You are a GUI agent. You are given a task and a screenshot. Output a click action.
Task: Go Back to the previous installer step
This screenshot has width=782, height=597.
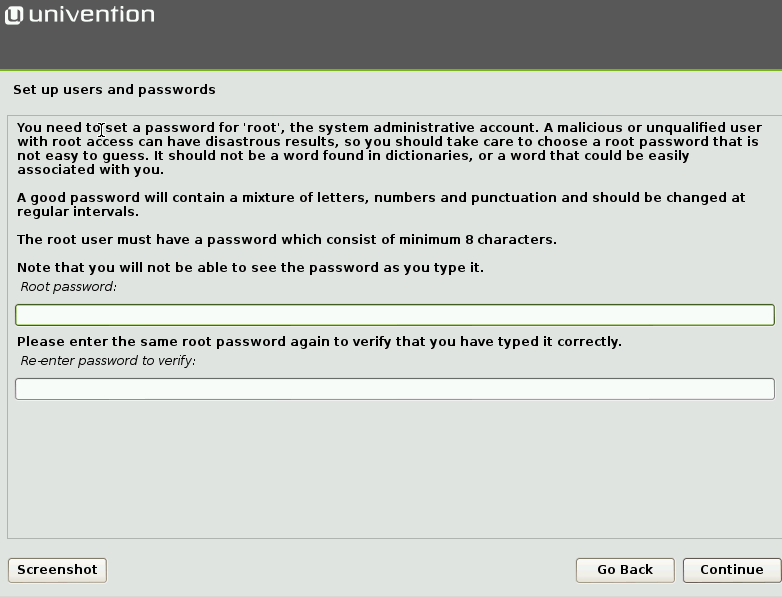click(x=625, y=570)
